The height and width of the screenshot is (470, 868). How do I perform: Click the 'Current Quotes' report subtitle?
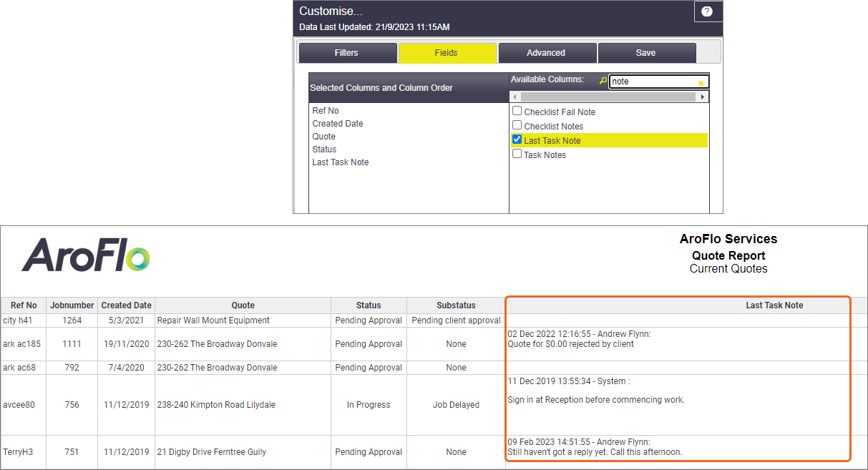(728, 269)
